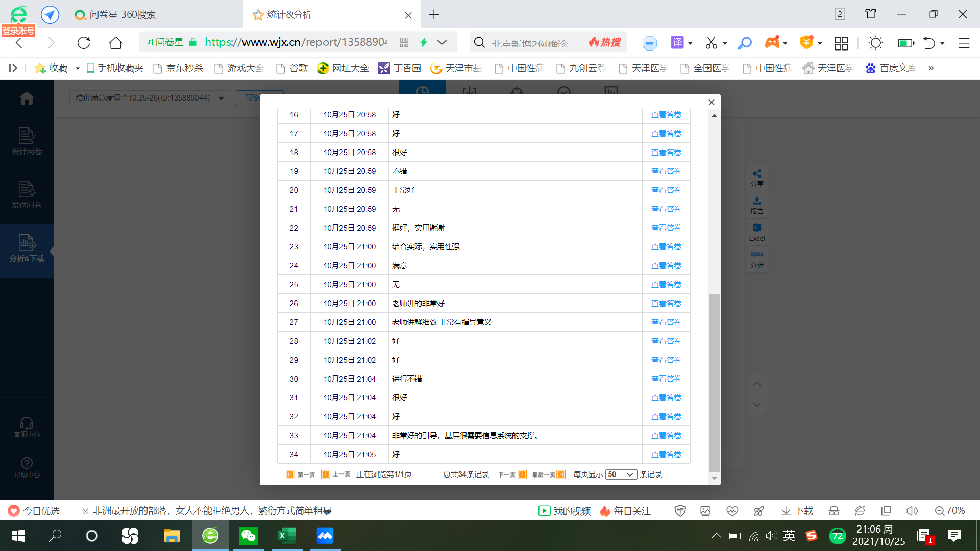Click the dialog's vertical scrollbar thumb
The height and width of the screenshot is (551, 980).
pyautogui.click(x=714, y=383)
